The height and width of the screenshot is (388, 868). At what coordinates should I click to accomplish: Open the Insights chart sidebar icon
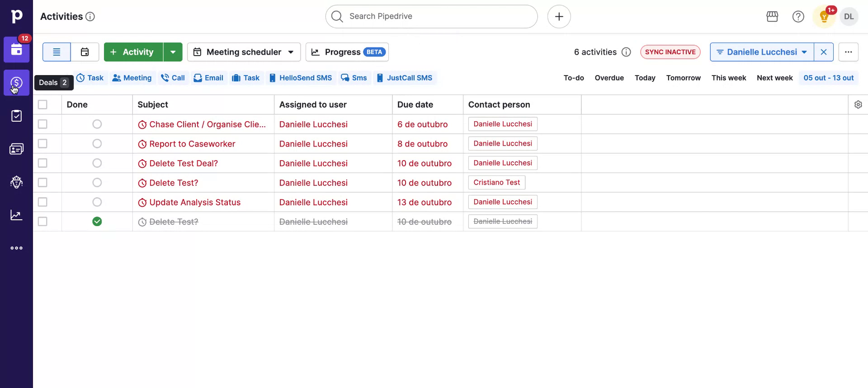click(x=17, y=215)
